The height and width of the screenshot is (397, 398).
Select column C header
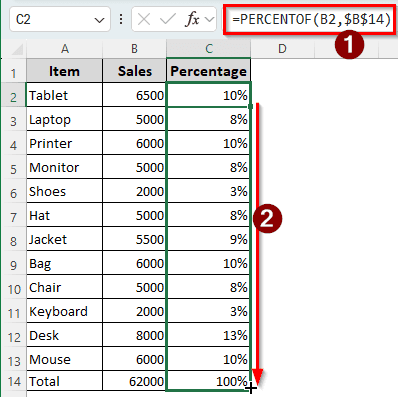tap(209, 49)
